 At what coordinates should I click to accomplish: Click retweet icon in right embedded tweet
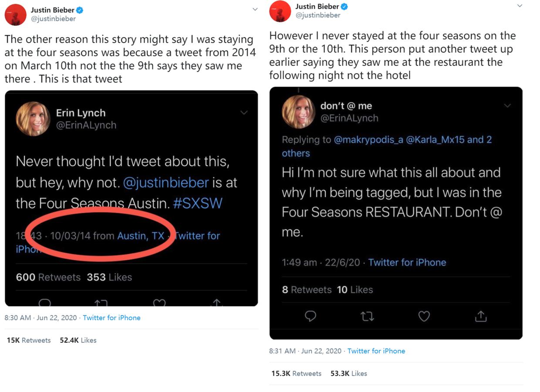[x=367, y=316]
